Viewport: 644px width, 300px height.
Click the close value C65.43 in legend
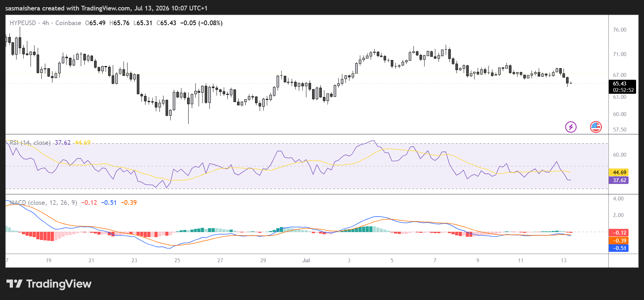[166, 23]
